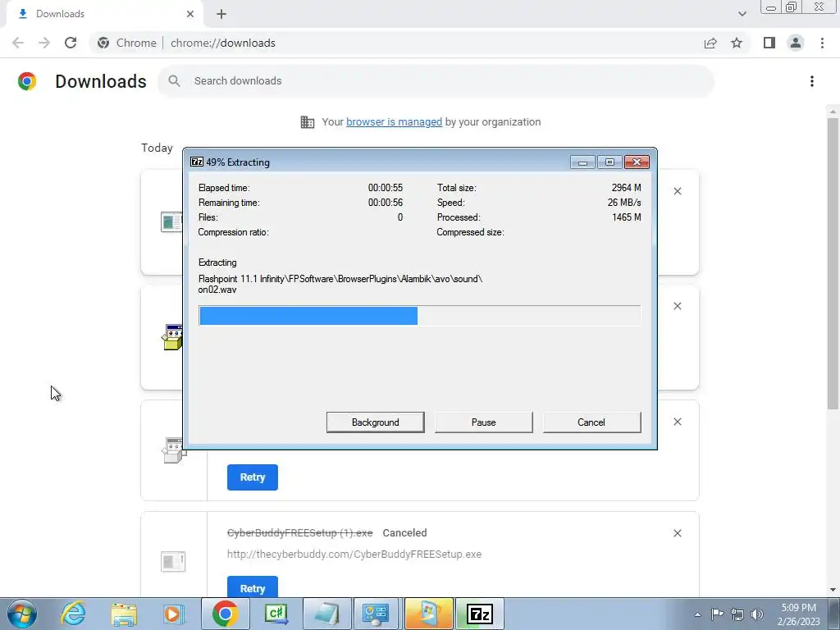Open the control panel taskbar app
840x630 pixels.
click(377, 614)
